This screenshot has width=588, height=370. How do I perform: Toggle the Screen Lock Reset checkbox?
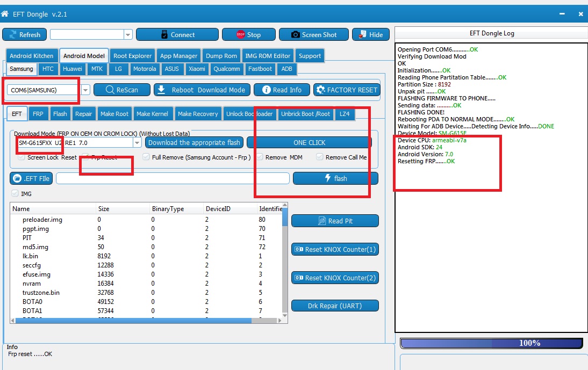click(x=21, y=157)
